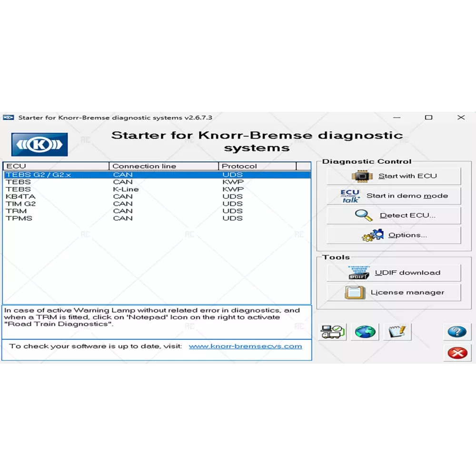
Task: Click the Detect ECU... button
Action: (x=394, y=216)
